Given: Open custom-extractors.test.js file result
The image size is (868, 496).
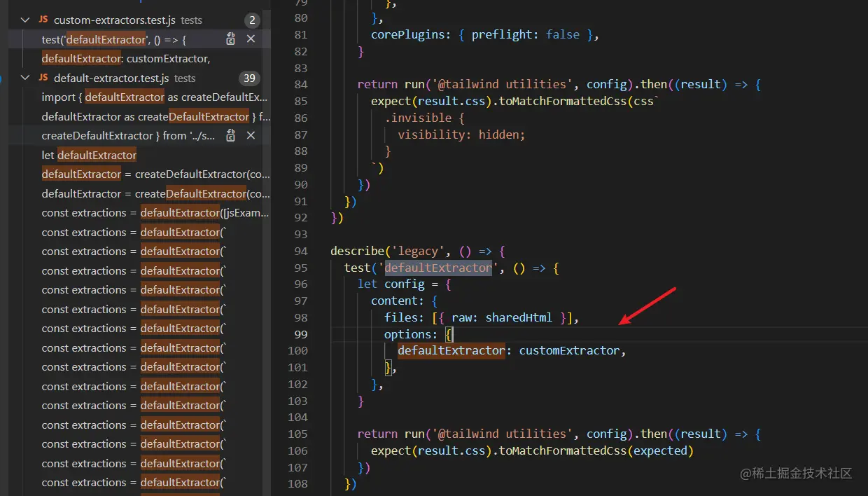Looking at the screenshot, I should (115, 20).
